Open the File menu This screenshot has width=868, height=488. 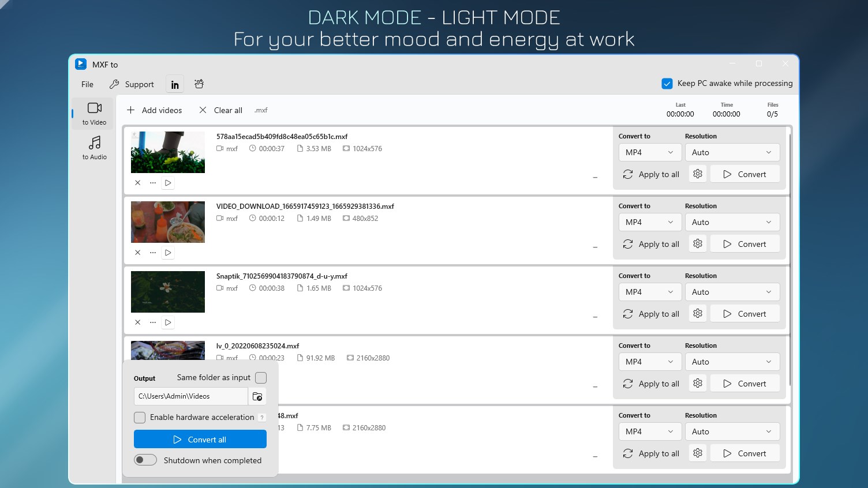pyautogui.click(x=88, y=84)
